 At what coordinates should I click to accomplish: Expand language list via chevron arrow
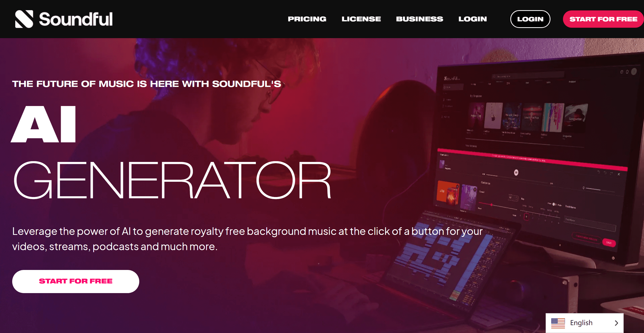point(616,323)
